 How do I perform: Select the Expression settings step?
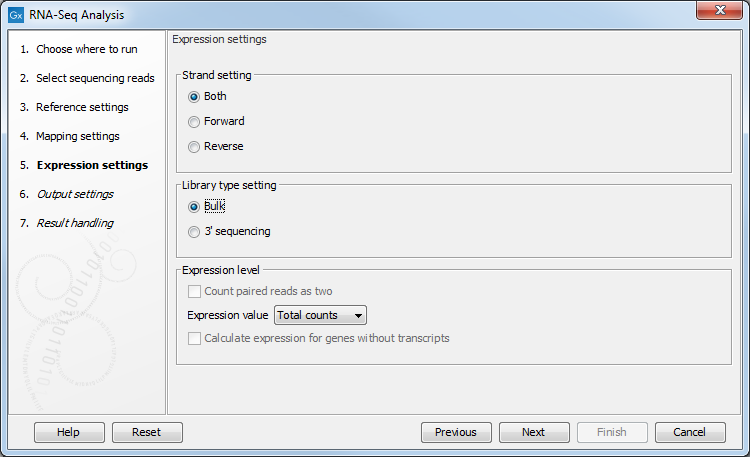(91, 165)
